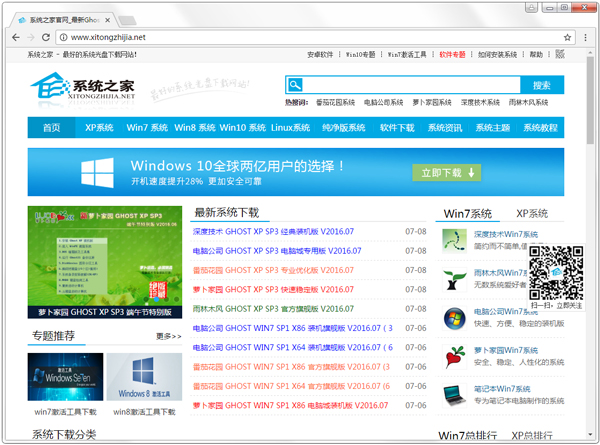Click the 系统之家 site logo
Viewport: 600px width, 445px height.
(x=83, y=86)
